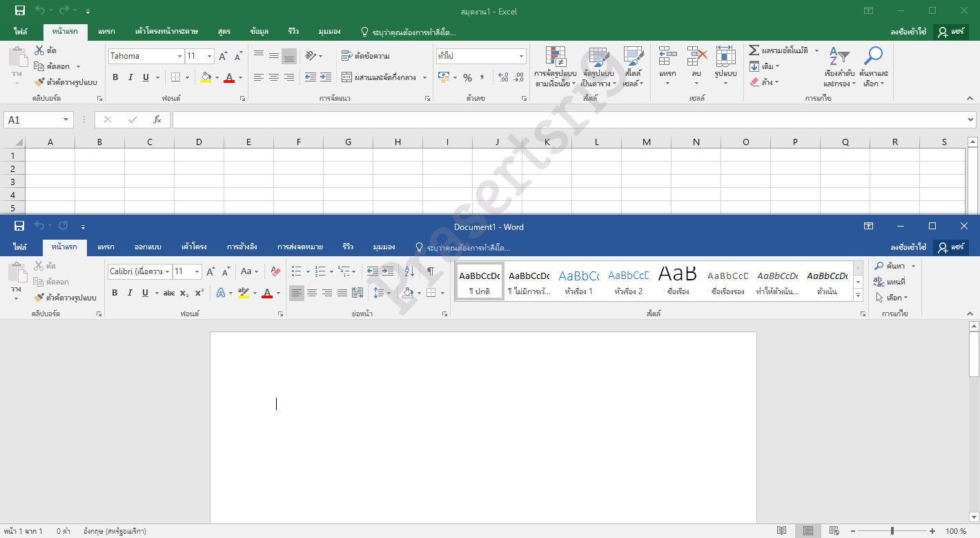The height and width of the screenshot is (538, 980).
Task: Open Excel Insert tab (แทรก)
Action: tap(106, 32)
